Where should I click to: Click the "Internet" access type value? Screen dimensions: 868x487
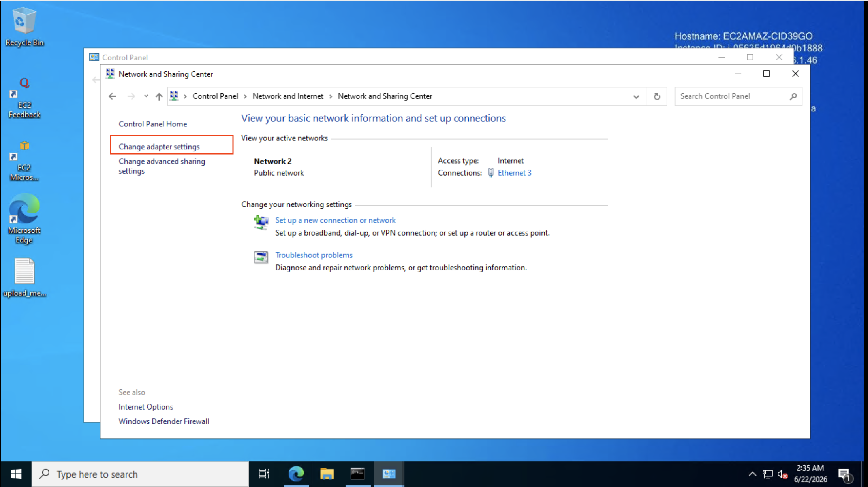[x=511, y=161]
